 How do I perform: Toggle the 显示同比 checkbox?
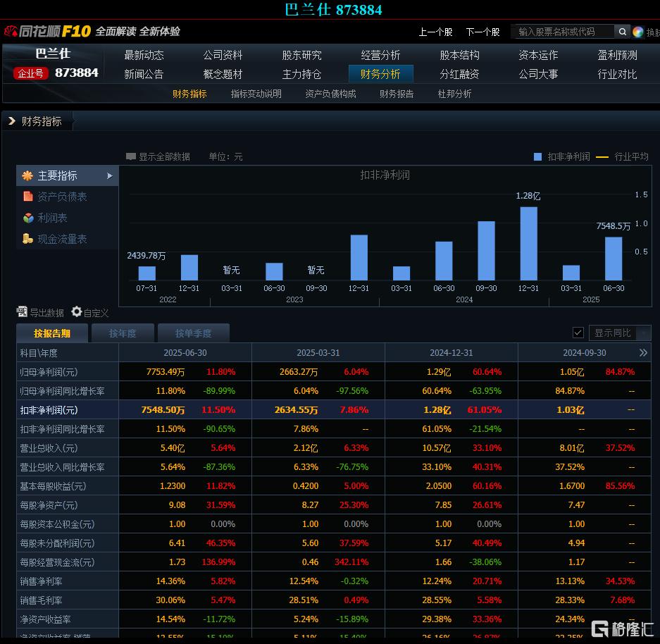click(578, 333)
